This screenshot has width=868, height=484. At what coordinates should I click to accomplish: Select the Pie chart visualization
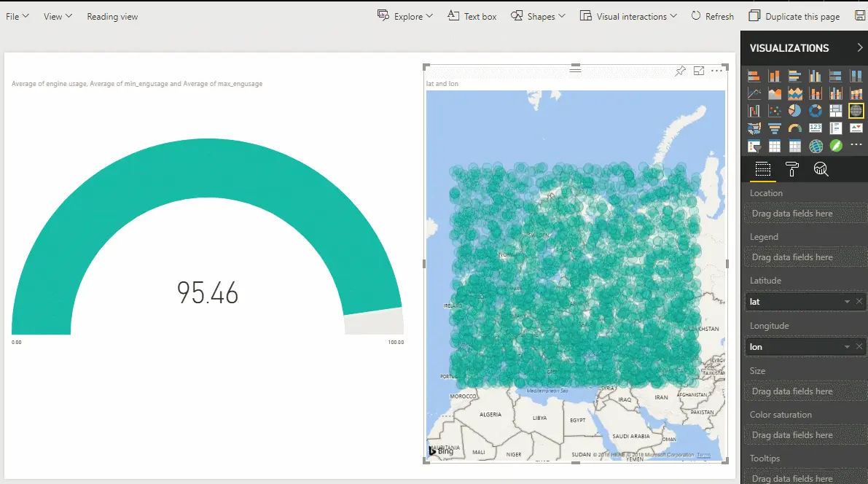[795, 111]
